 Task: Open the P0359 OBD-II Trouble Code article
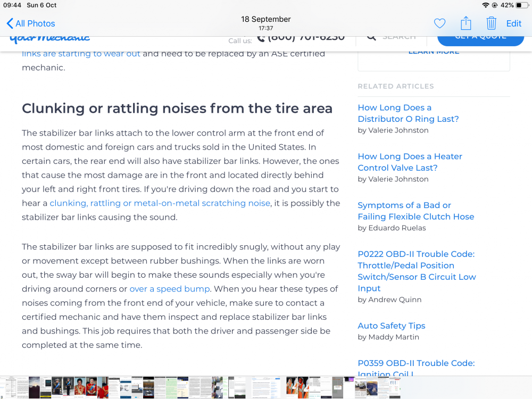[416, 368]
